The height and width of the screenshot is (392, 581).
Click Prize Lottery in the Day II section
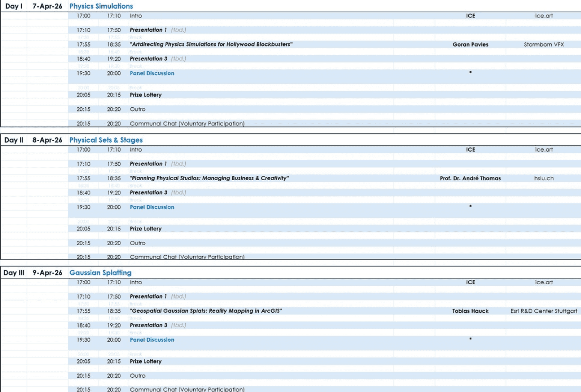pyautogui.click(x=146, y=229)
